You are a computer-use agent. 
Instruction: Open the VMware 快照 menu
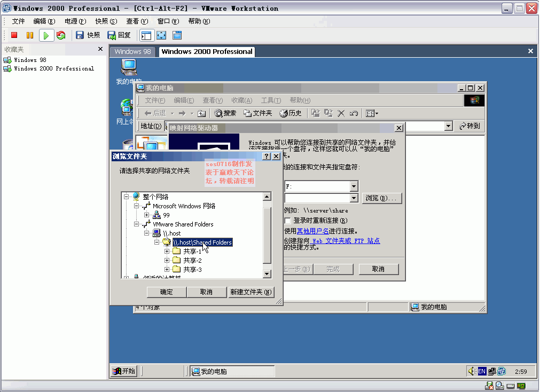click(106, 21)
